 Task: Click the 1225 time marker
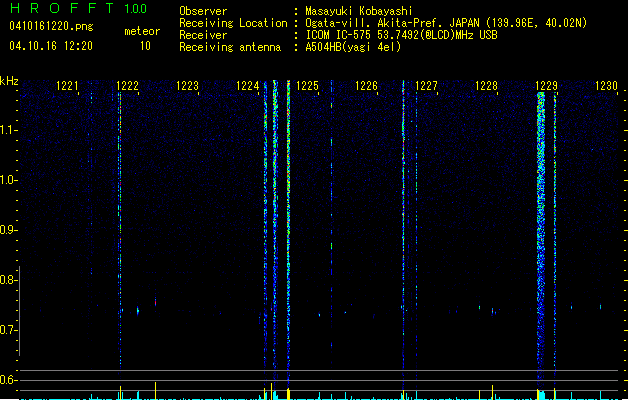[x=307, y=86]
